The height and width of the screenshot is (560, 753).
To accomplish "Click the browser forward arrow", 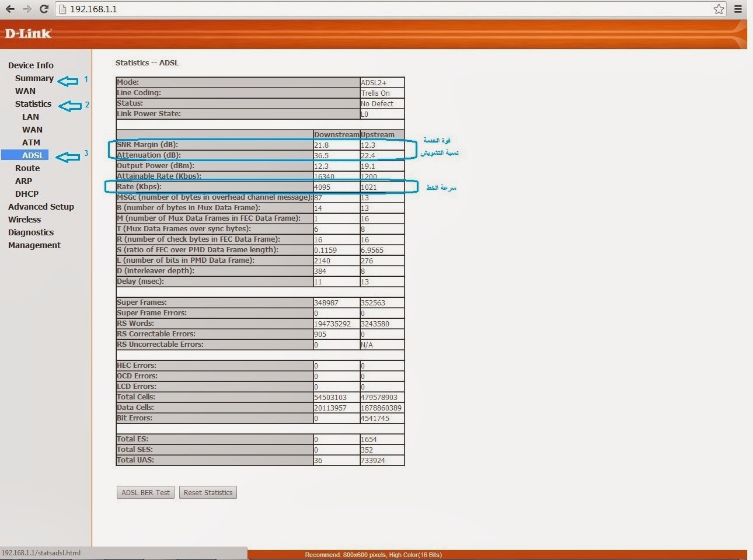I will coord(27,9).
